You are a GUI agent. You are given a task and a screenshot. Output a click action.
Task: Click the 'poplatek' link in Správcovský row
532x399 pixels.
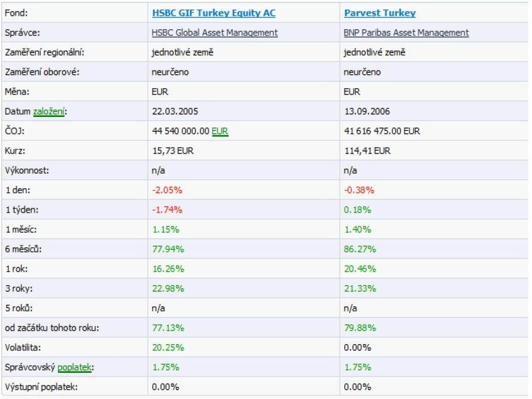tap(74, 367)
